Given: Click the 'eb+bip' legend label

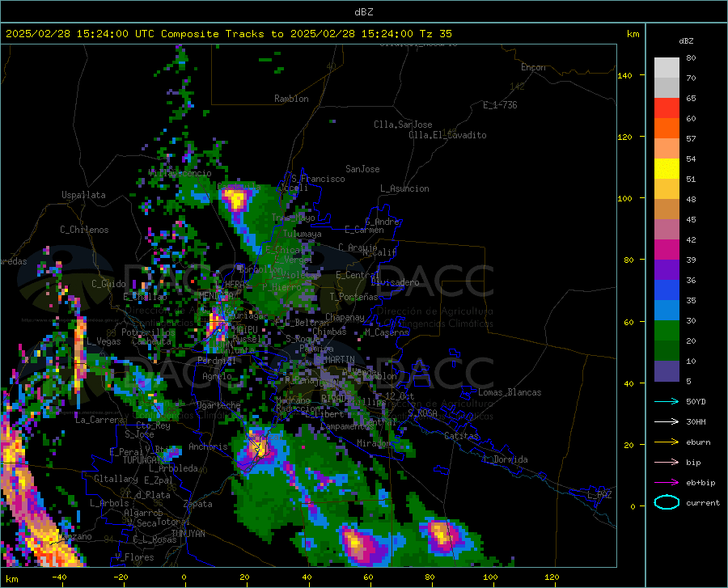Looking at the screenshot, I should (700, 482).
